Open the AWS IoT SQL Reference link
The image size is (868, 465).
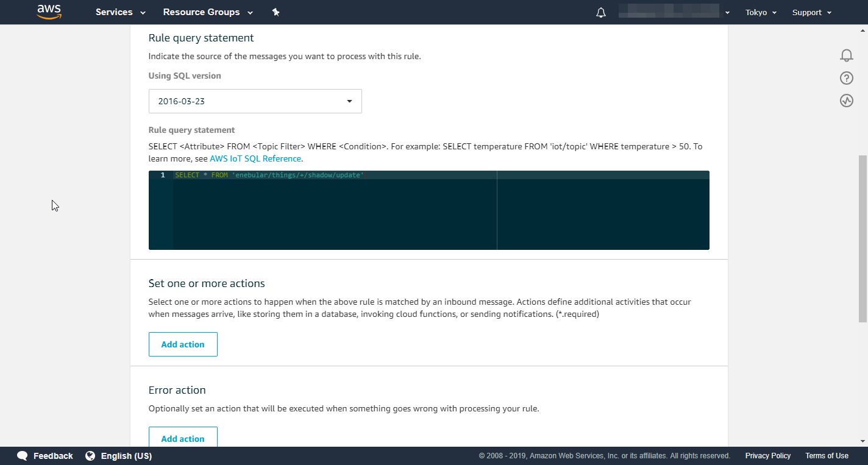(255, 158)
